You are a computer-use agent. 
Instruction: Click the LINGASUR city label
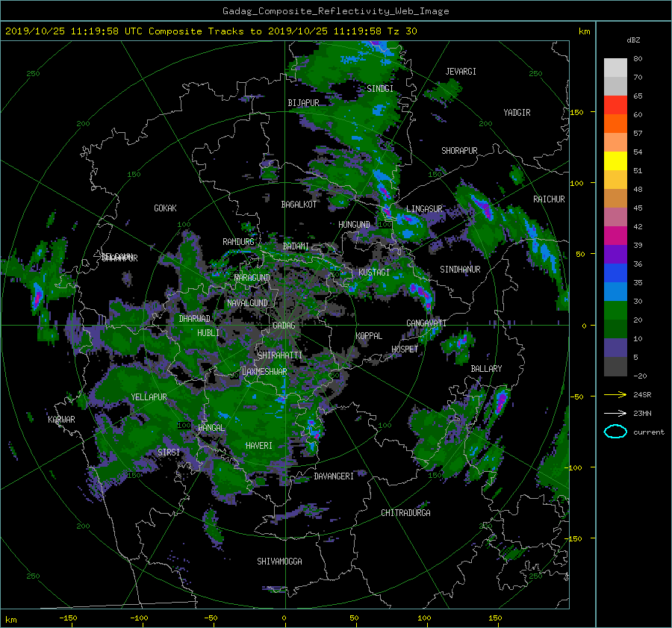pos(424,209)
